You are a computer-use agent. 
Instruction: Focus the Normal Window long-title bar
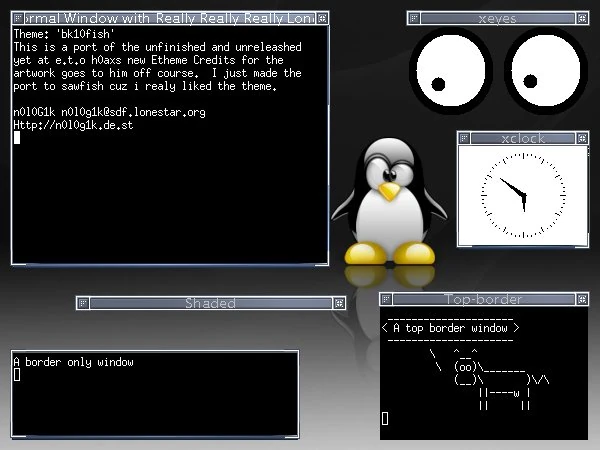coord(170,18)
